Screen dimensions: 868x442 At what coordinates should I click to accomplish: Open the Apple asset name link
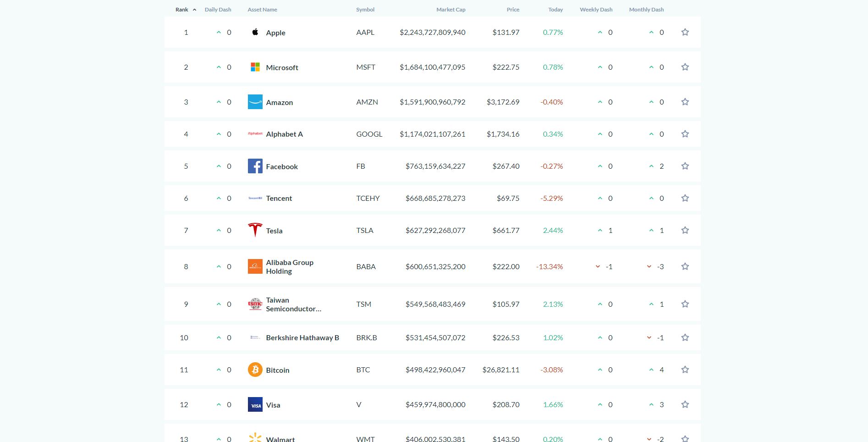coord(275,33)
